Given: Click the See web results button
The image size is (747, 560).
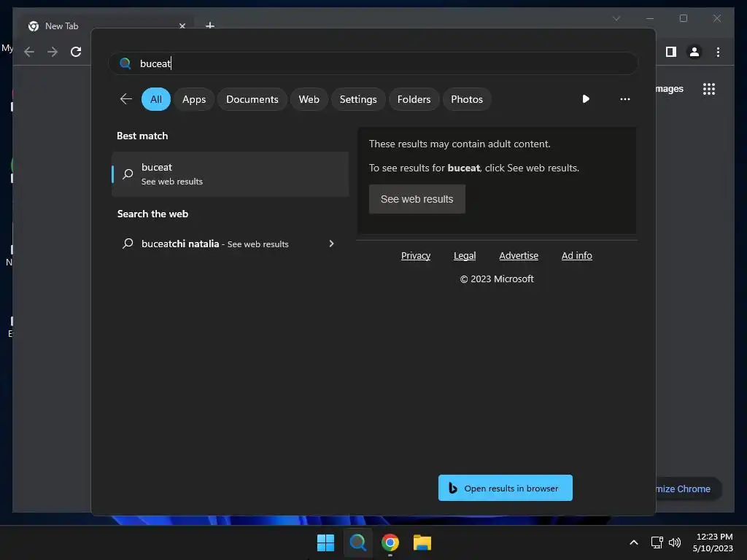Looking at the screenshot, I should pyautogui.click(x=417, y=199).
